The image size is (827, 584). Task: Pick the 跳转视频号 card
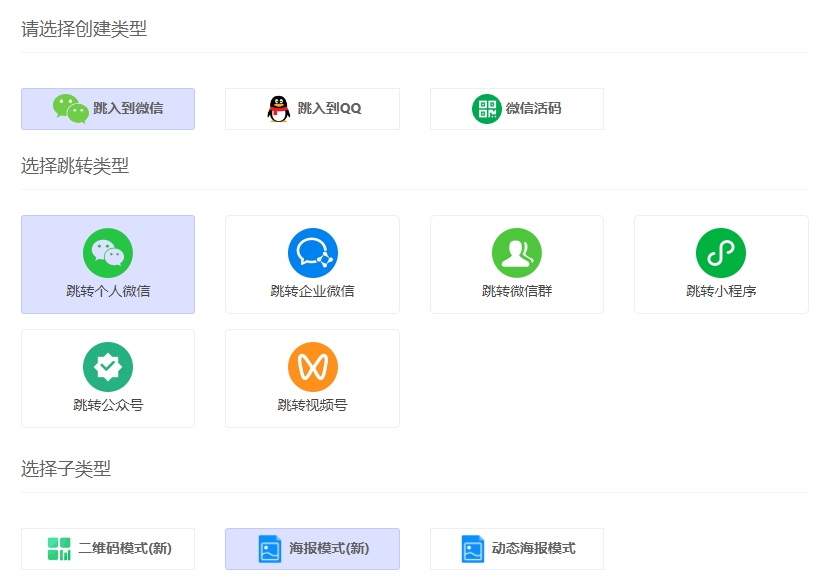pyautogui.click(x=312, y=378)
